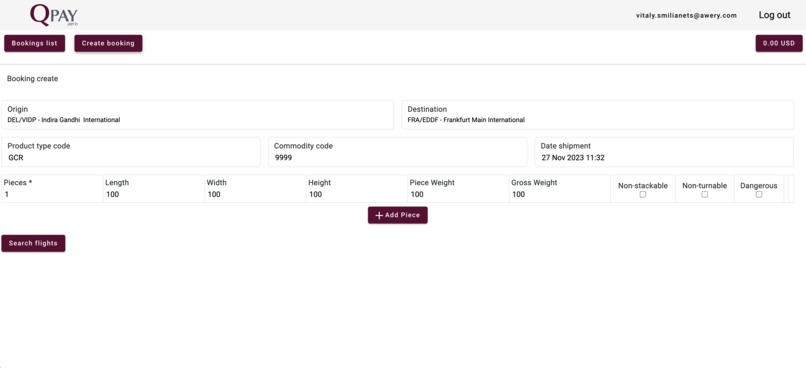Open the Date shipment picker
The image size is (806, 368).
coord(664,152)
